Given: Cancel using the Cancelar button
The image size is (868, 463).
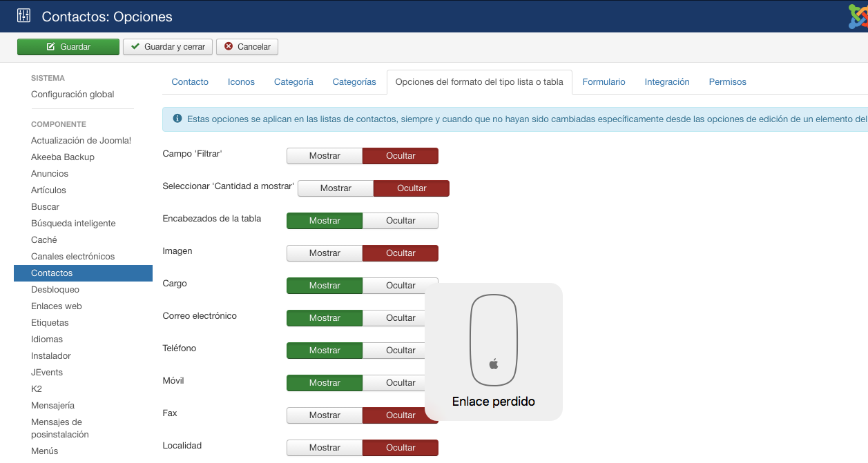Looking at the screenshot, I should [247, 47].
